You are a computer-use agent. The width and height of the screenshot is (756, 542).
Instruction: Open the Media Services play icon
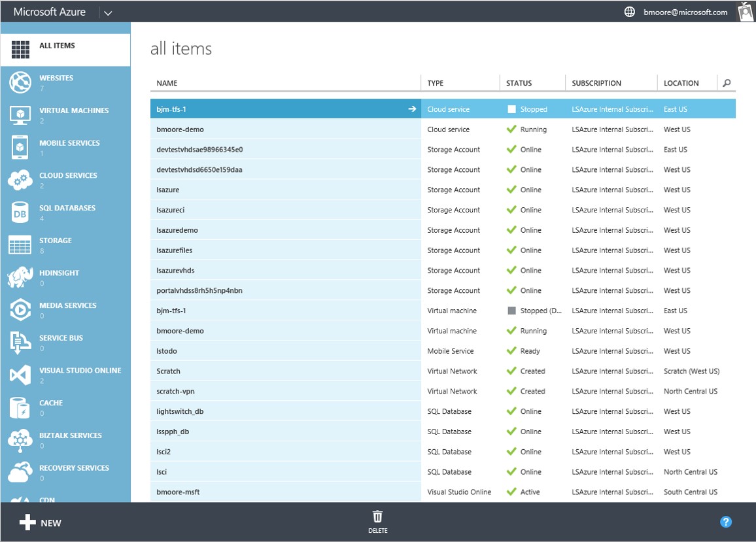(20, 310)
